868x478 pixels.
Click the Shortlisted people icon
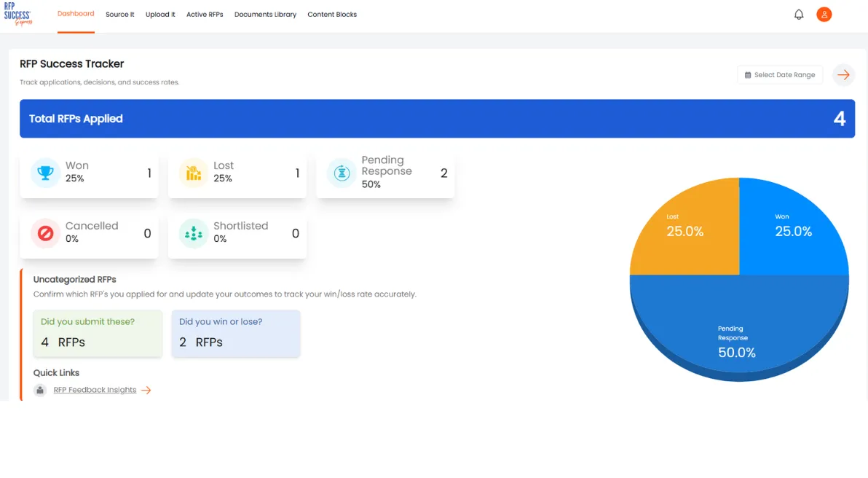pyautogui.click(x=193, y=233)
